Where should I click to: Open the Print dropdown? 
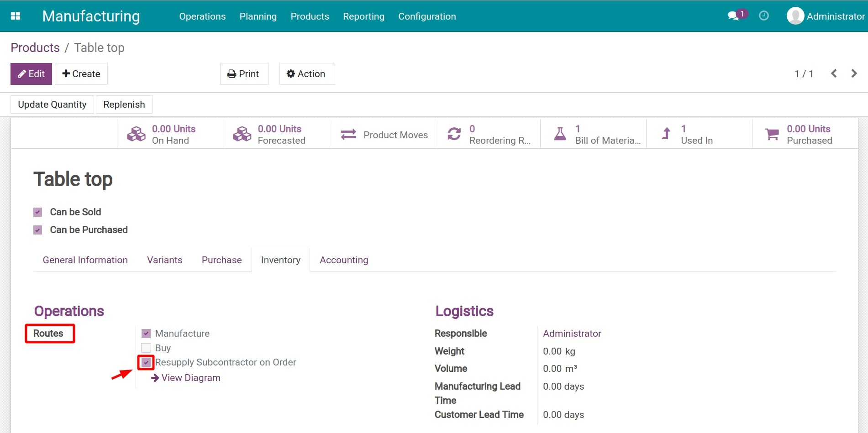click(x=244, y=74)
